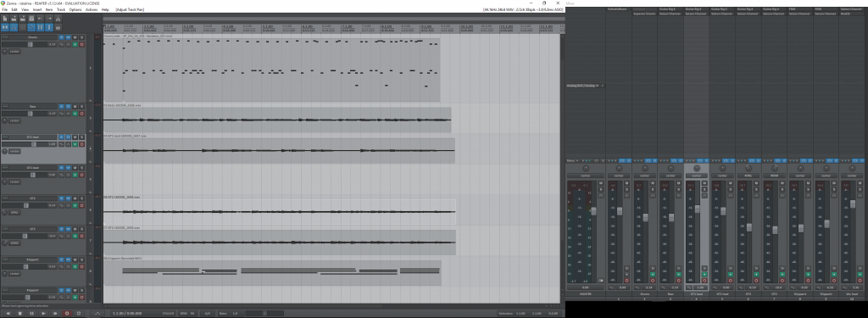Toggle record monitoring on Bass track

(75, 114)
